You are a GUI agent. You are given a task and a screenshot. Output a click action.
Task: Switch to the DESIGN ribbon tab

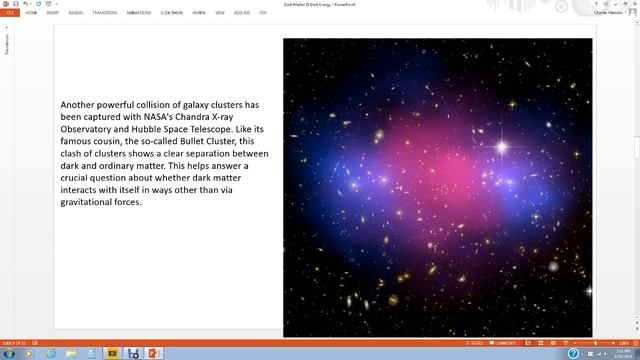76,13
